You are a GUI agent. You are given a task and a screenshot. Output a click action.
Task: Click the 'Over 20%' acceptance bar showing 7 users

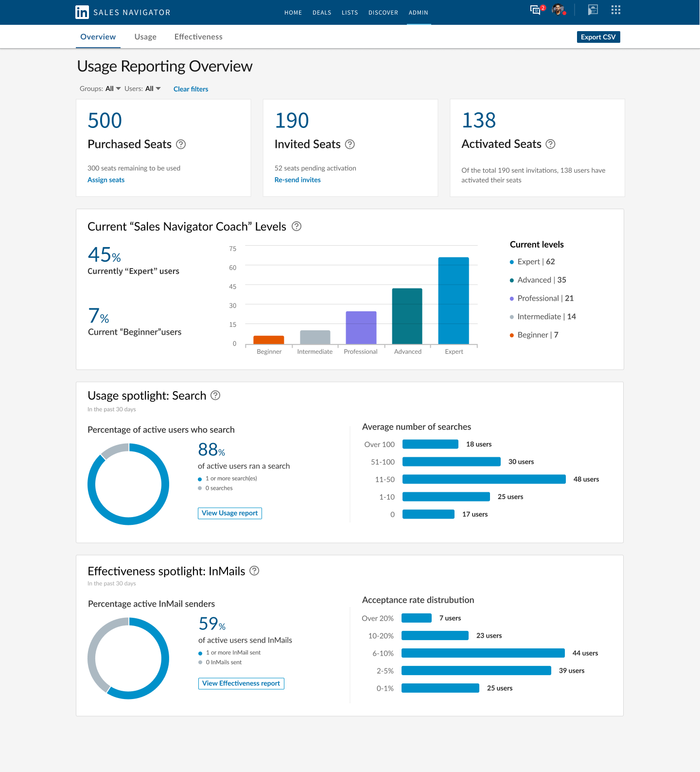point(417,618)
